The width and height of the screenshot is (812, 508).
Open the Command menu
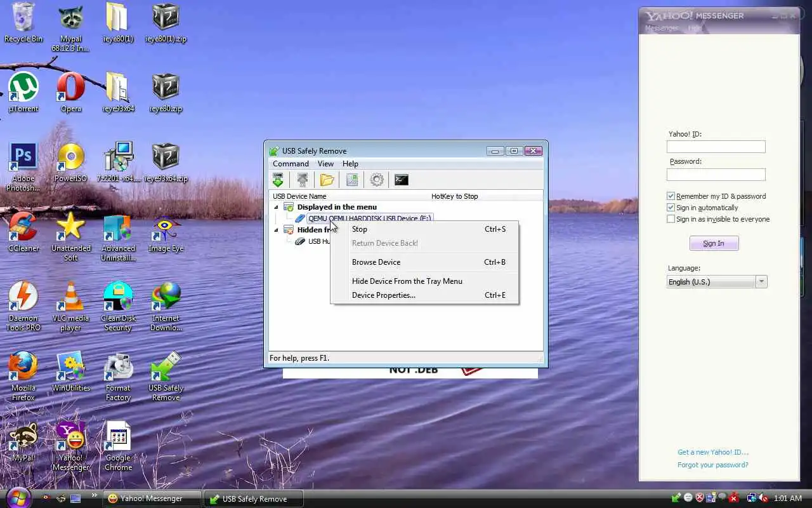(291, 164)
